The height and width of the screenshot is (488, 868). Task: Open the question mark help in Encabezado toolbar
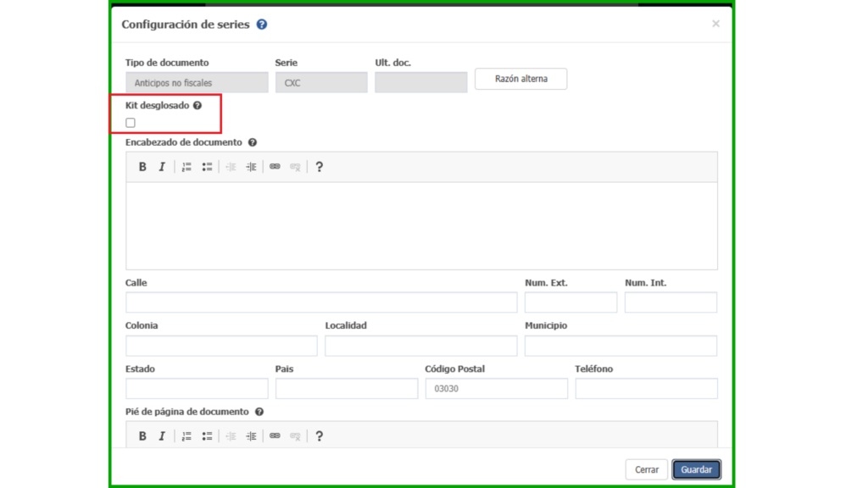click(x=319, y=167)
